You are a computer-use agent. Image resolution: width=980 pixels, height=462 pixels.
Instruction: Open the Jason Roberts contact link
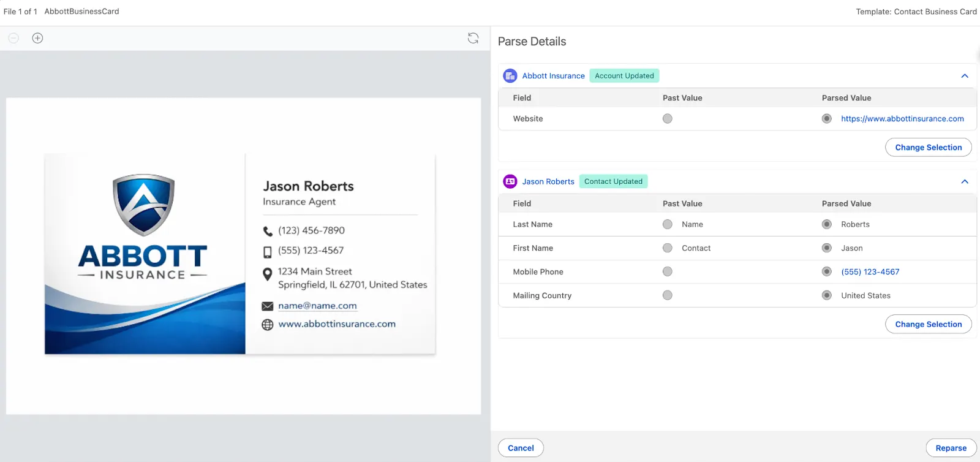coord(548,181)
